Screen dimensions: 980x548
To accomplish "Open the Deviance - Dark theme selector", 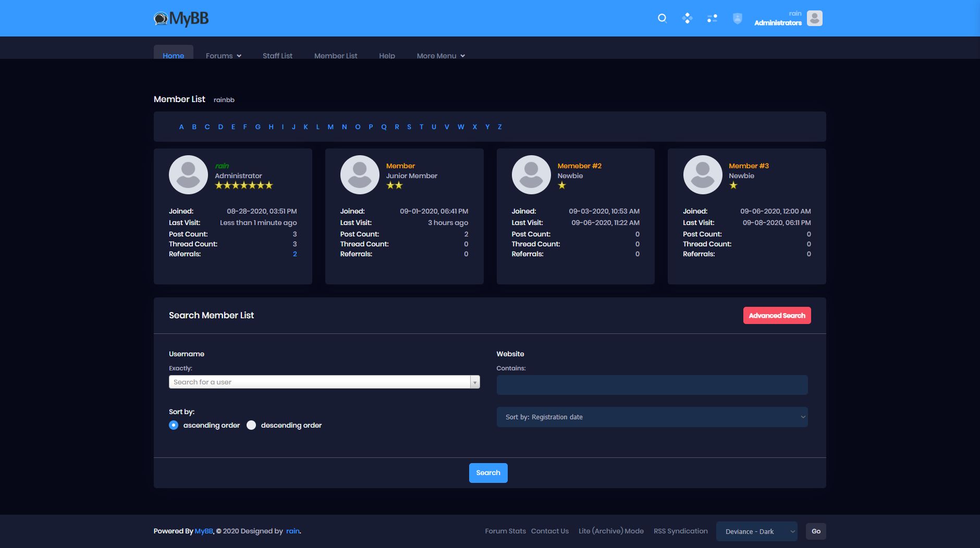I will pyautogui.click(x=756, y=531).
